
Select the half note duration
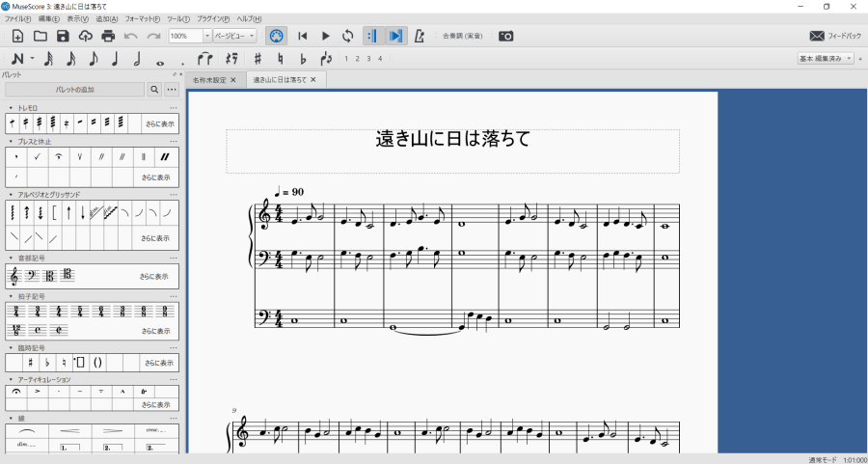pyautogui.click(x=137, y=58)
